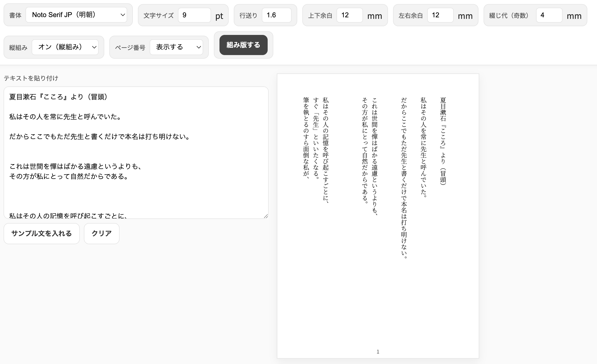Open the 書体 font family dropdown
597x364 pixels.
coord(76,15)
